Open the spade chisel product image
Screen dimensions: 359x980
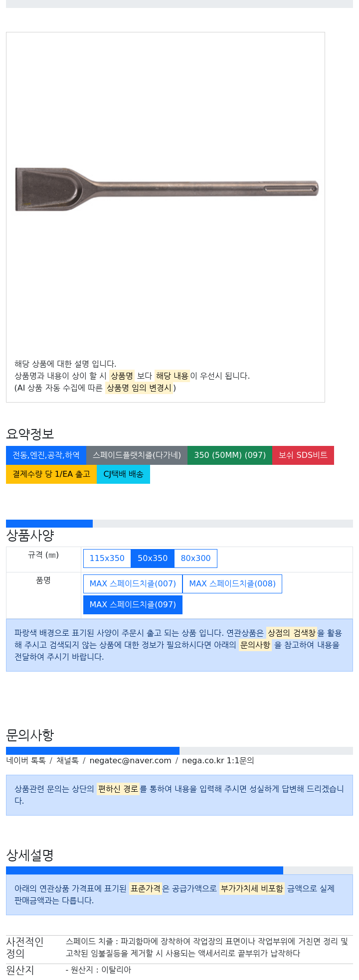point(167,189)
